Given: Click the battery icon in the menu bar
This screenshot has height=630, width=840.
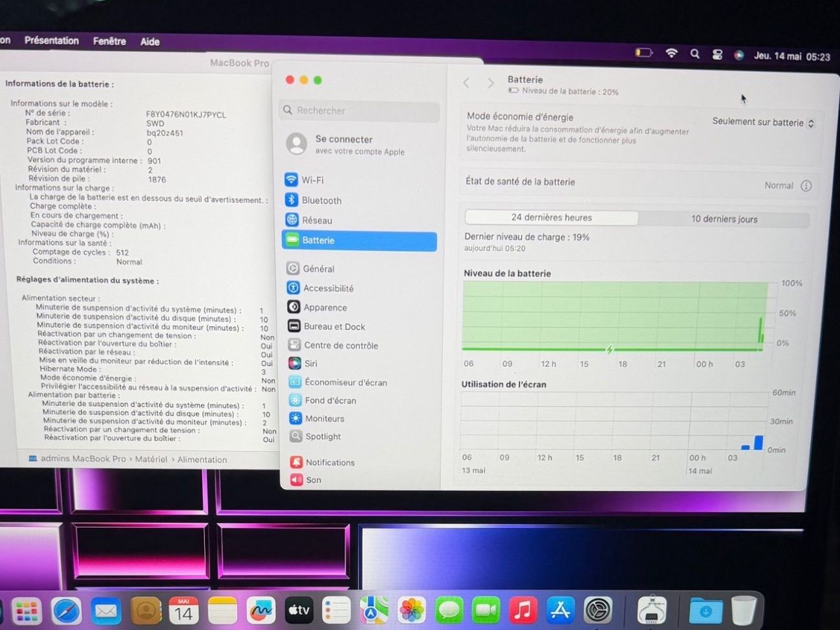Looking at the screenshot, I should [643, 52].
